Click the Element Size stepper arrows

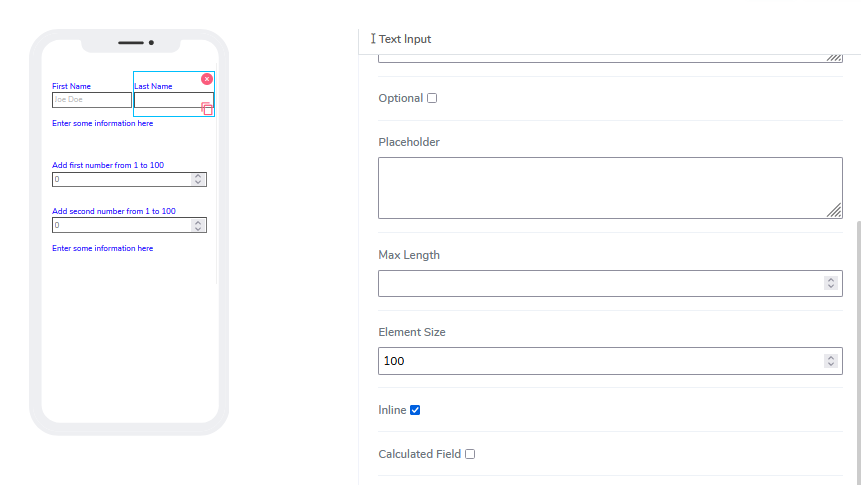(830, 361)
